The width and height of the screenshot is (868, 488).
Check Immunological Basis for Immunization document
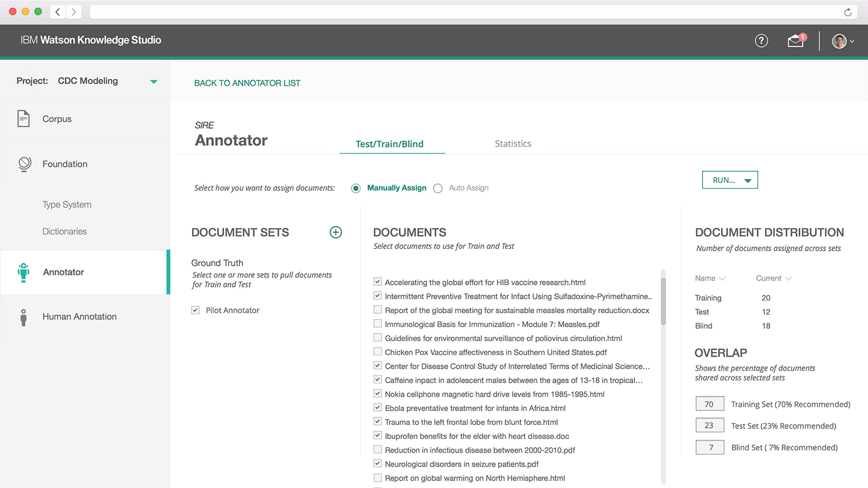pos(378,324)
